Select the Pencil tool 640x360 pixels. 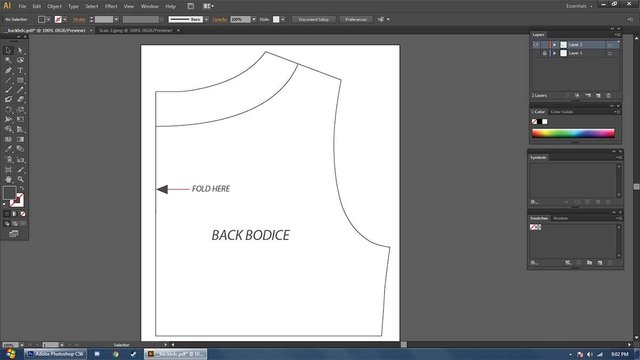click(x=20, y=90)
